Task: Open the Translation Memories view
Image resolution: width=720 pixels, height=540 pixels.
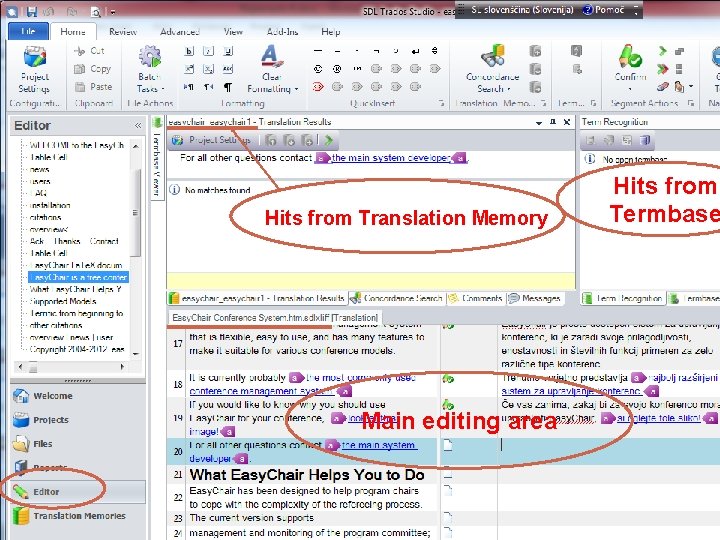Action: click(x=79, y=516)
